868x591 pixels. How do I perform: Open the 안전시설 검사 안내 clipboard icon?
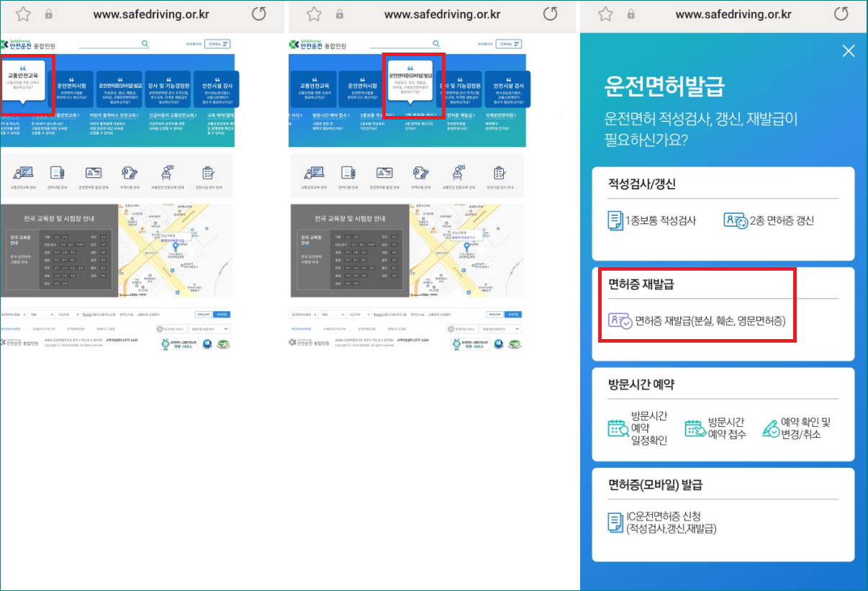208,173
